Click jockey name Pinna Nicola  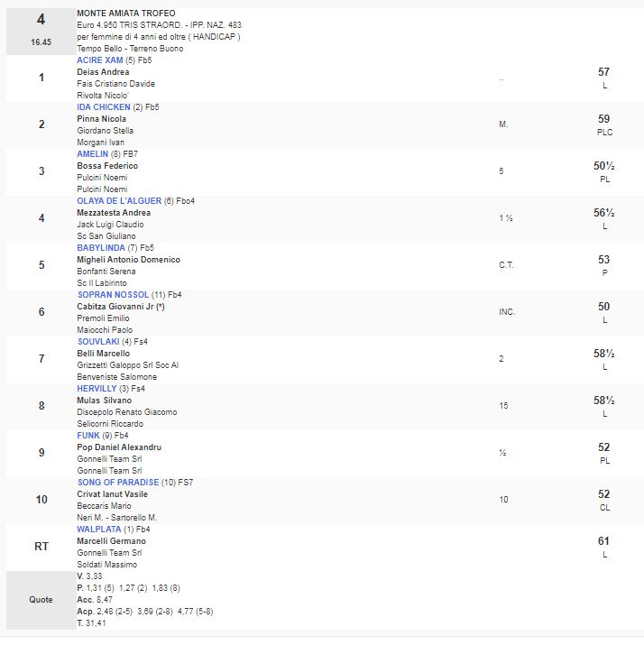click(x=102, y=119)
